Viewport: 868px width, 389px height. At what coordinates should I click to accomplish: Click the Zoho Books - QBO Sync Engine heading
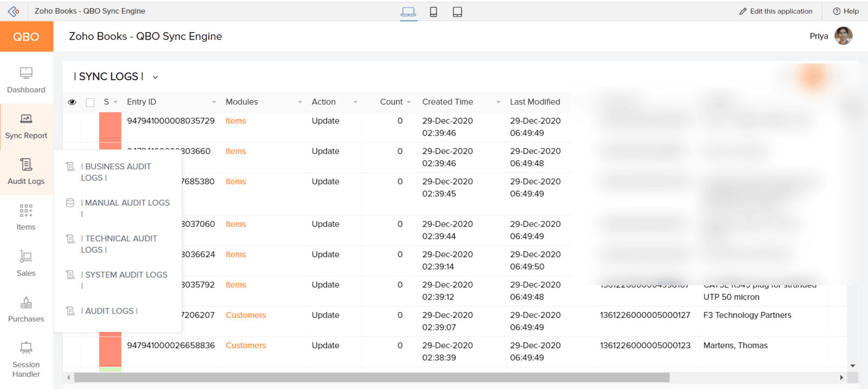145,36
